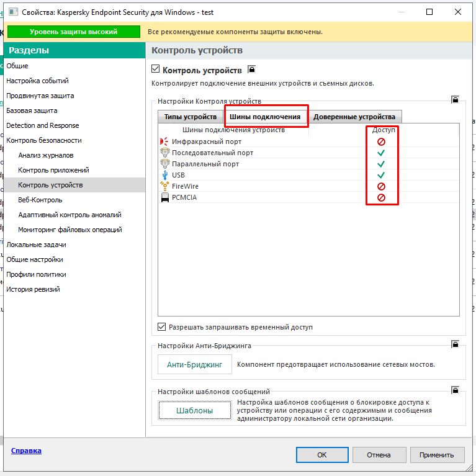Image resolution: width=476 pixels, height=476 pixels.
Task: Confirm with the OK button
Action: click(x=322, y=455)
